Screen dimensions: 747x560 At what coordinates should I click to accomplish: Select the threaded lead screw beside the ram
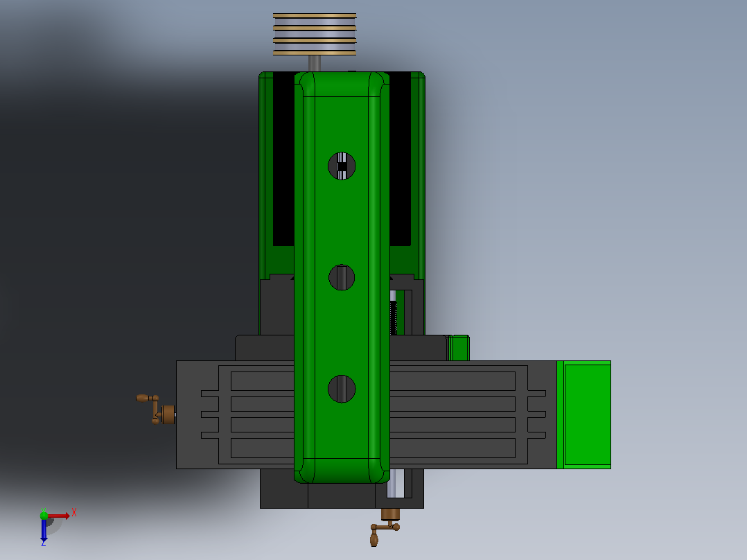(x=393, y=313)
